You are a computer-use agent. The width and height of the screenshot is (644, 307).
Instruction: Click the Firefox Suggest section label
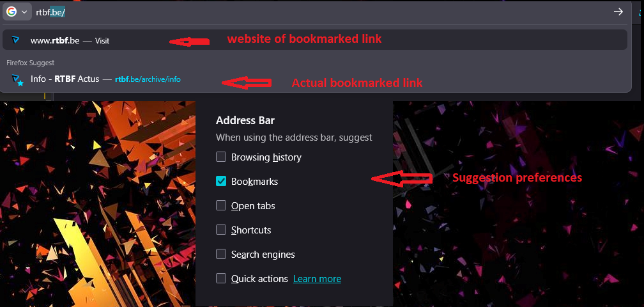point(31,63)
